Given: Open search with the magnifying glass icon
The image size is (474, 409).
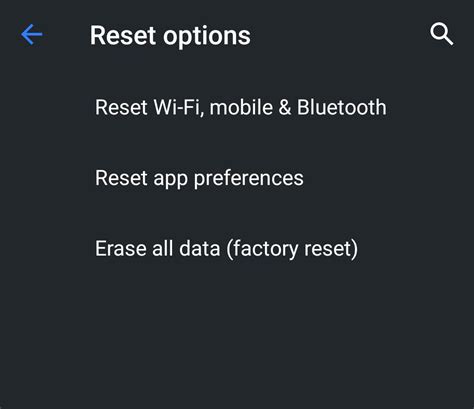Looking at the screenshot, I should (x=441, y=34).
